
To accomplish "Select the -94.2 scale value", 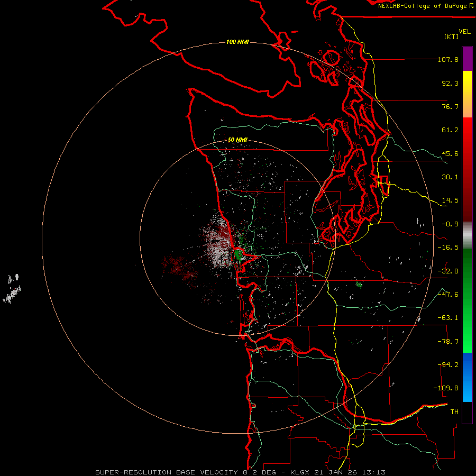I will [x=448, y=365].
